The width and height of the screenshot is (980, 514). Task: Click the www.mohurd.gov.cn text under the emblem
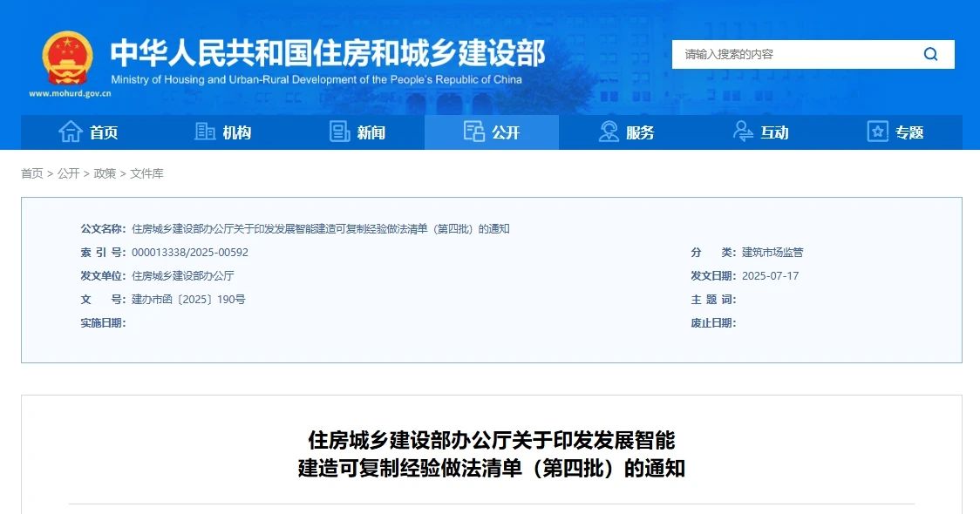[70, 93]
